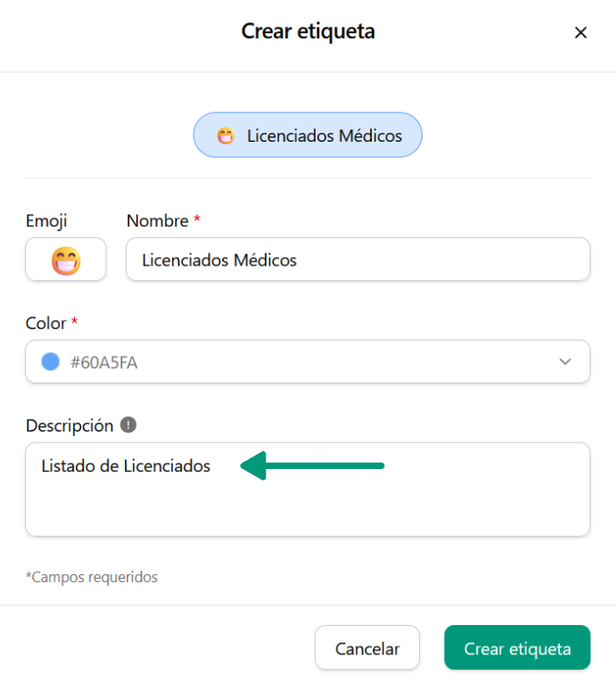Click the Crear etiqueta dialog title
The image size is (616, 683).
coord(308,32)
